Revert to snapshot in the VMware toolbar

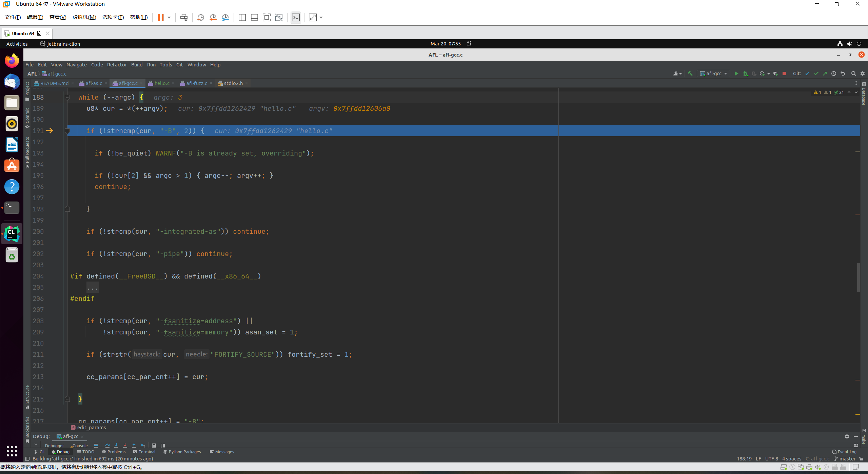pos(213,17)
